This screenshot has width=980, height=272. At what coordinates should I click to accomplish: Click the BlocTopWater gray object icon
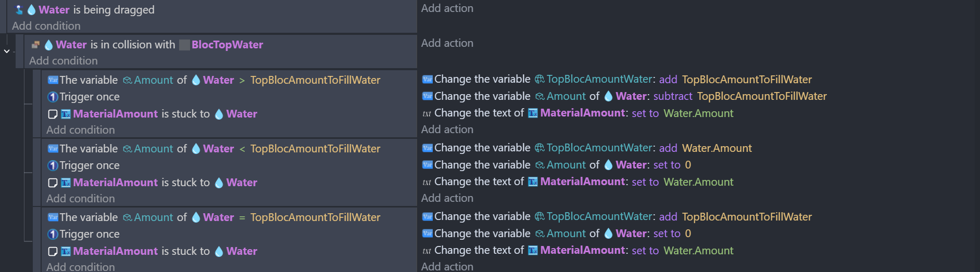pos(184,45)
